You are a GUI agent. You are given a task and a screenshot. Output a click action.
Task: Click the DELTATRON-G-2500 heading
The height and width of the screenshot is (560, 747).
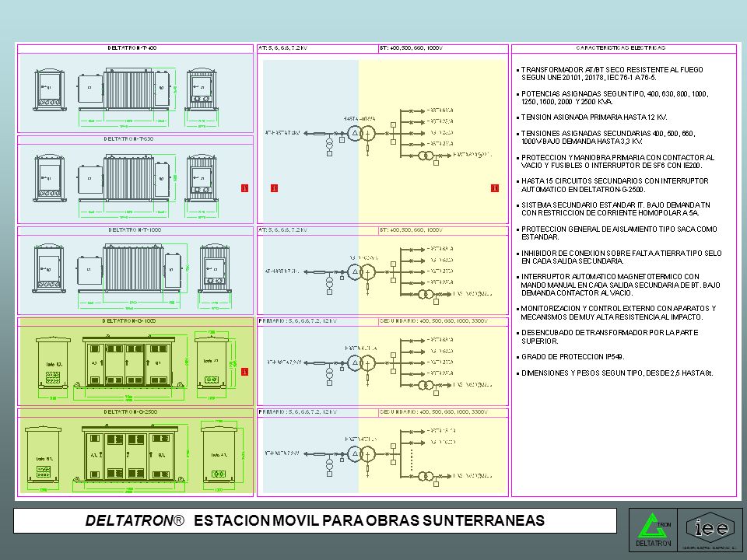click(x=131, y=412)
